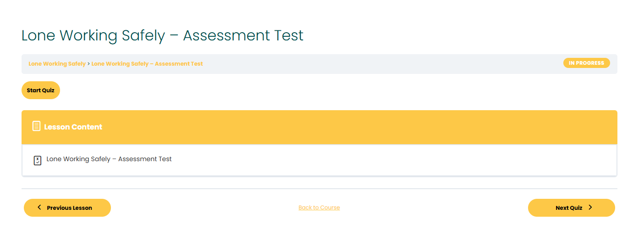
Task: Open the Assessment Test item under Lesson Content
Action: click(109, 159)
